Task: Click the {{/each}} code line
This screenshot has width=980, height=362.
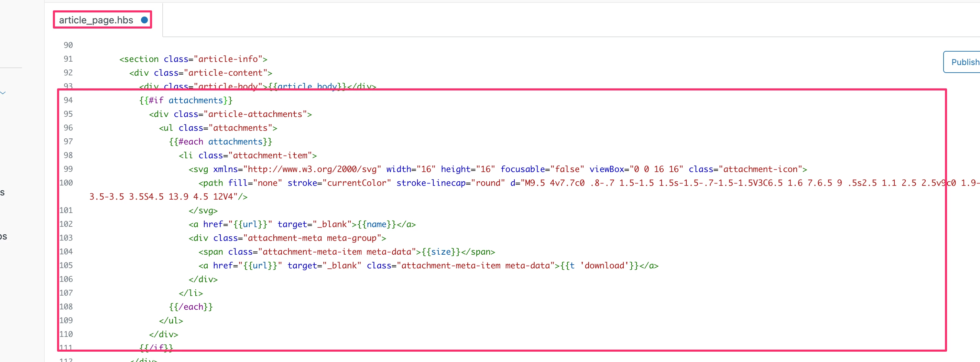Action: 191,307
